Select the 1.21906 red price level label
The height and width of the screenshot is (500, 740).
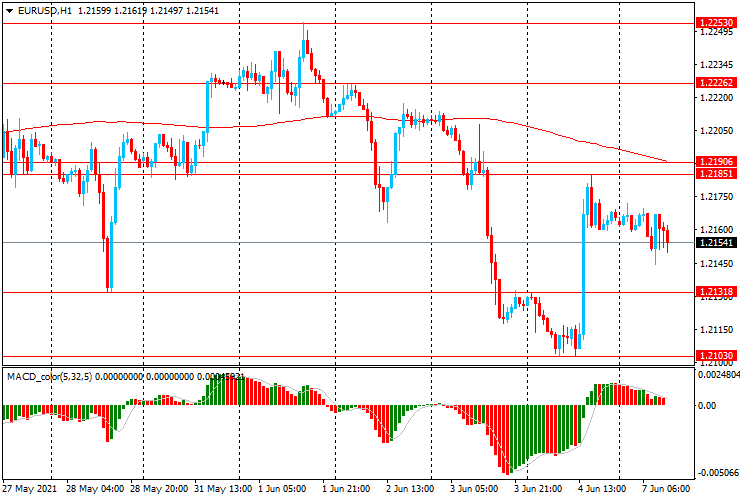pyautogui.click(x=716, y=161)
